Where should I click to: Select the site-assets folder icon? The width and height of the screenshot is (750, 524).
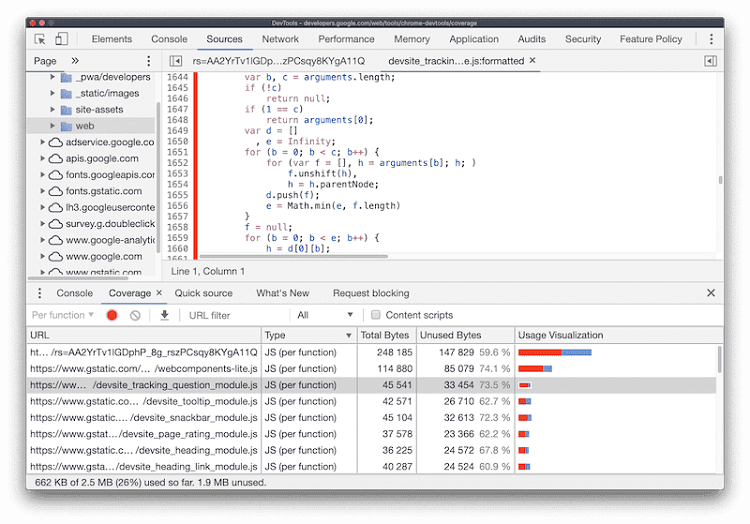tap(66, 110)
